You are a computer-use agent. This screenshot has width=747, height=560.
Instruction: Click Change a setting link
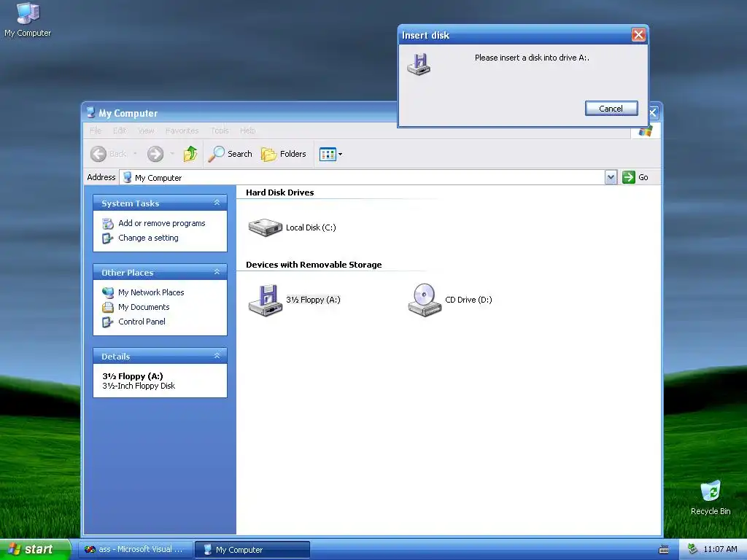pyautogui.click(x=148, y=238)
